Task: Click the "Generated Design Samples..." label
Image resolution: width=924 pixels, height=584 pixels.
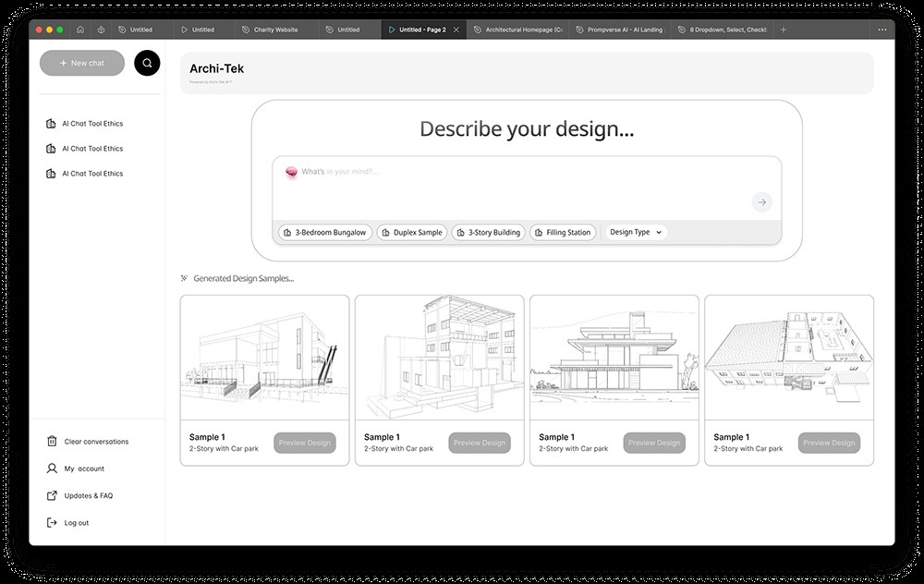Action: pos(243,279)
